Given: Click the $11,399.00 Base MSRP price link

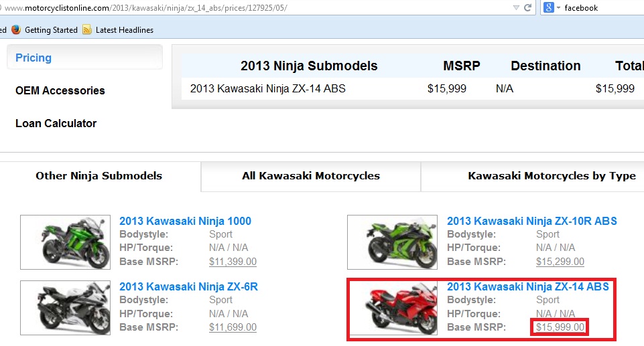Looking at the screenshot, I should [x=233, y=262].
